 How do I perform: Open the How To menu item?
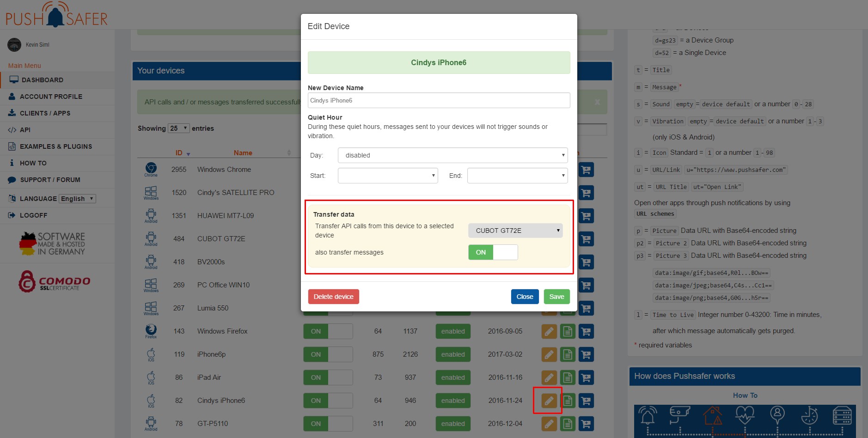(x=57, y=163)
